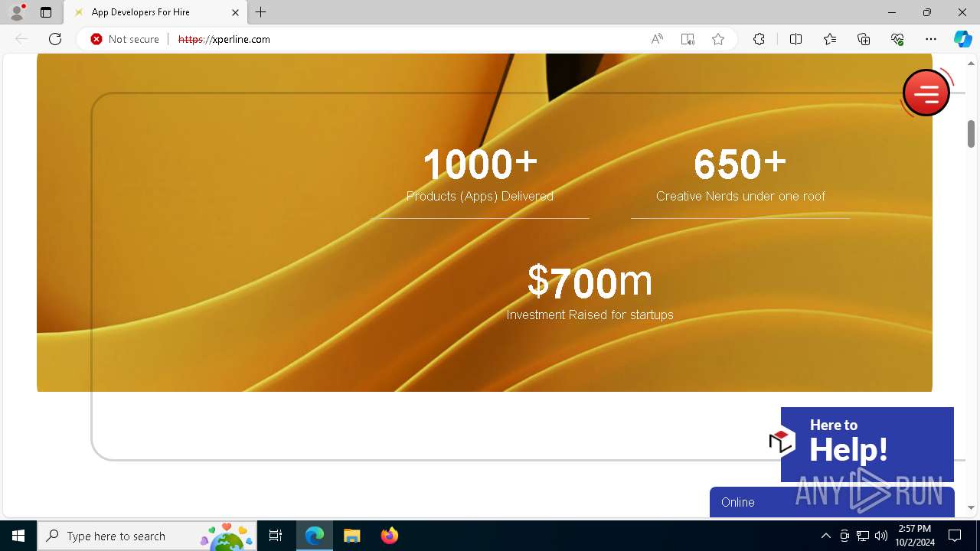
Task: Click the scrollbar up arrow
Action: tap(971, 63)
